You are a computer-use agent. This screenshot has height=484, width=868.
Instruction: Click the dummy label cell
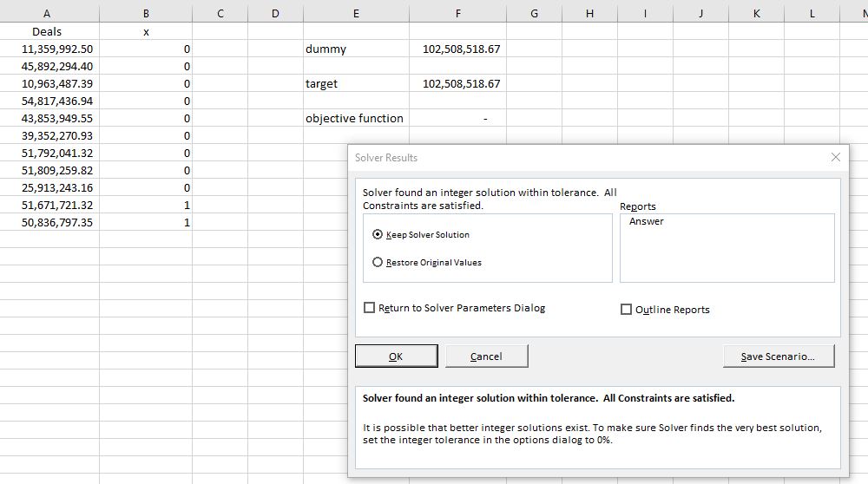pyautogui.click(x=356, y=49)
